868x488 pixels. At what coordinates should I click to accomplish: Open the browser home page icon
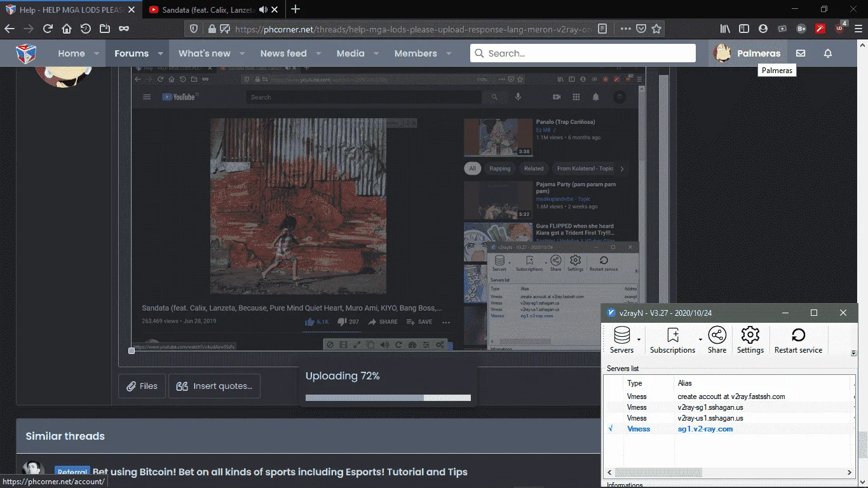coord(67,29)
